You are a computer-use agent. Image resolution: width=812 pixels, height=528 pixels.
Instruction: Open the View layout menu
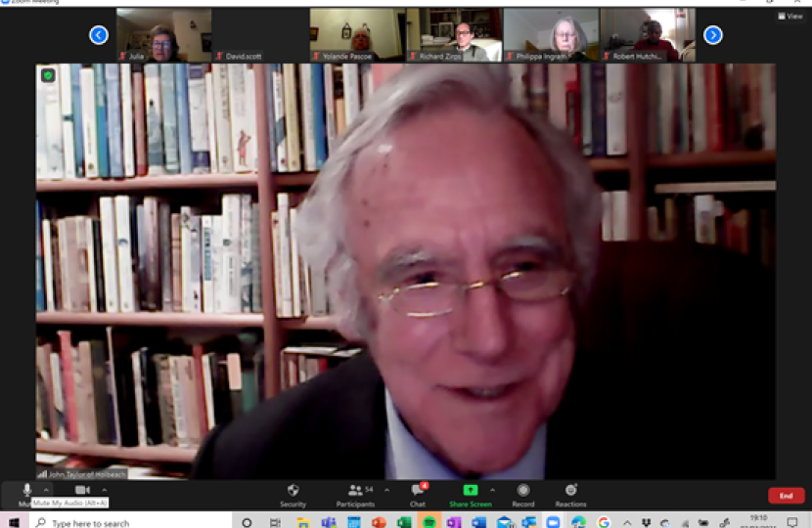789,16
